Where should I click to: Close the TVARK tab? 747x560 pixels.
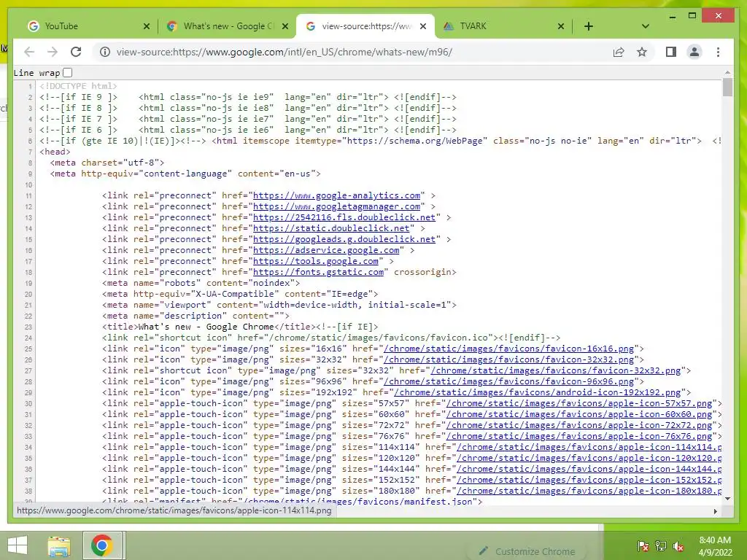561,26
